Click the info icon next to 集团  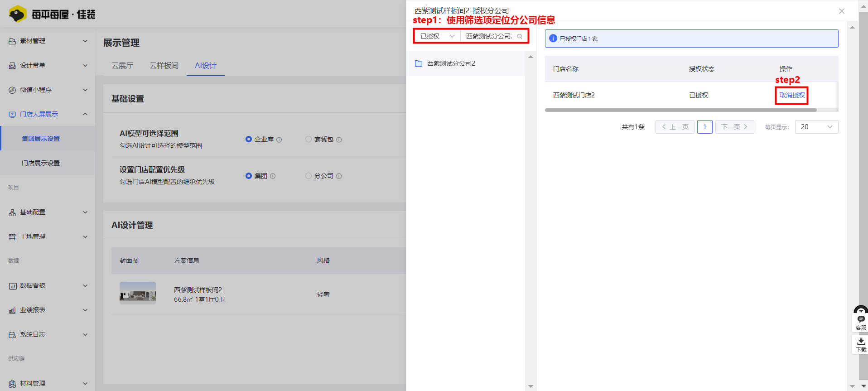click(273, 176)
